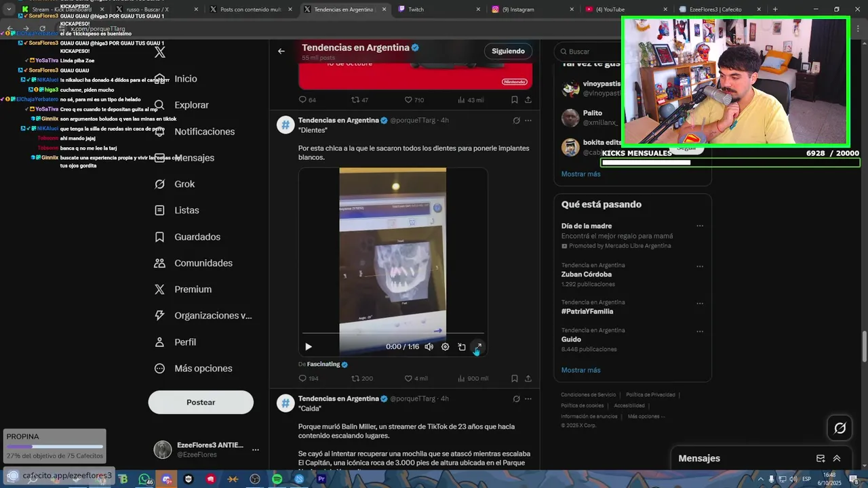Open Premiere Pro from the taskbar

click(321, 479)
